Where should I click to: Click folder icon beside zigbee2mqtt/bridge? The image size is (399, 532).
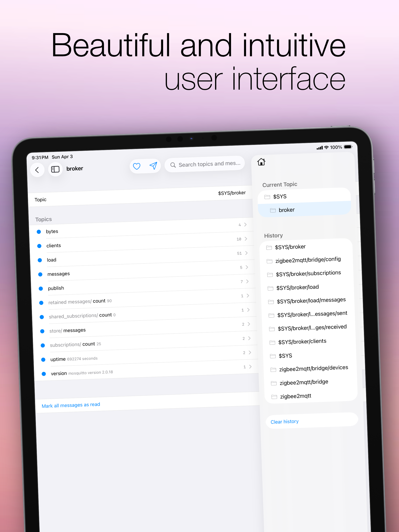click(x=274, y=383)
